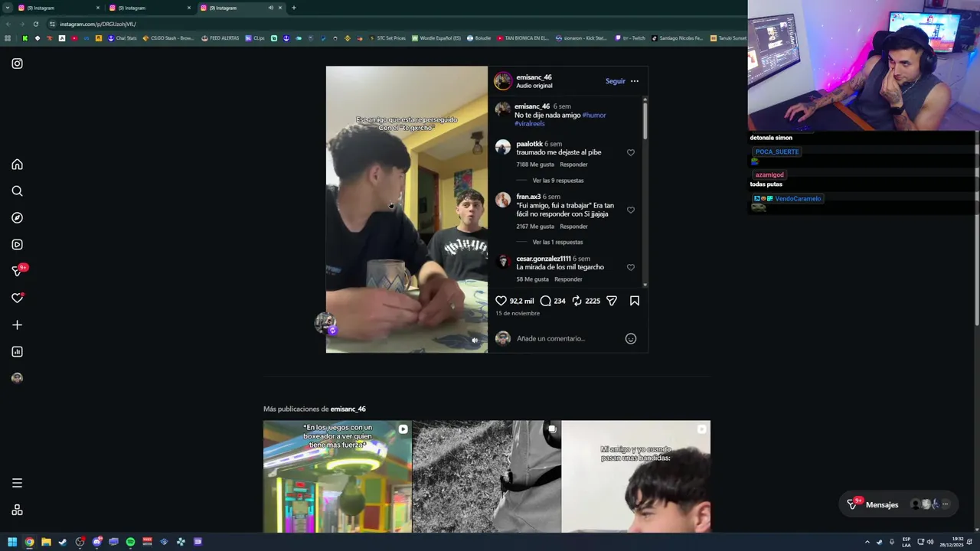980x551 pixels.
Task: Open the emoji picker in the comment box
Action: tap(631, 338)
